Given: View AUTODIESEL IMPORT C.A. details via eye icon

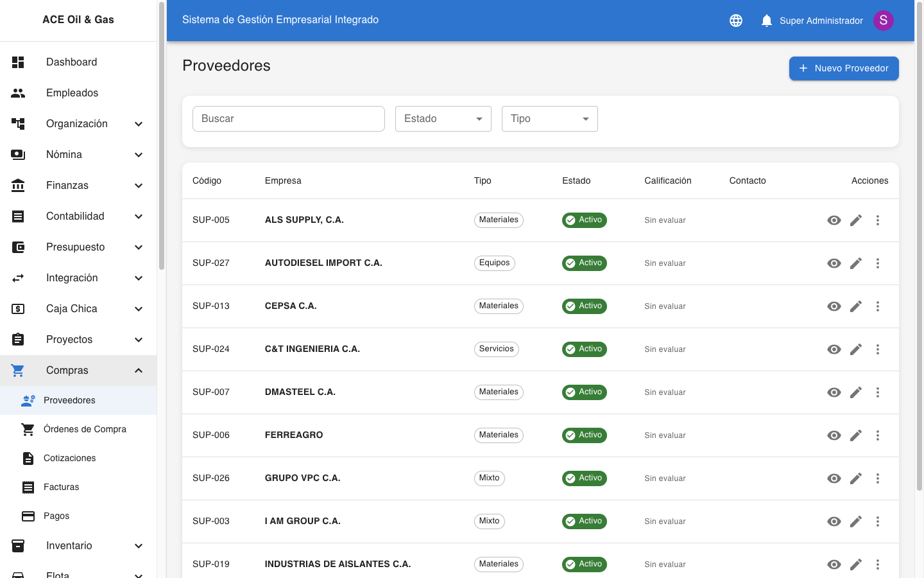Looking at the screenshot, I should pos(834,263).
